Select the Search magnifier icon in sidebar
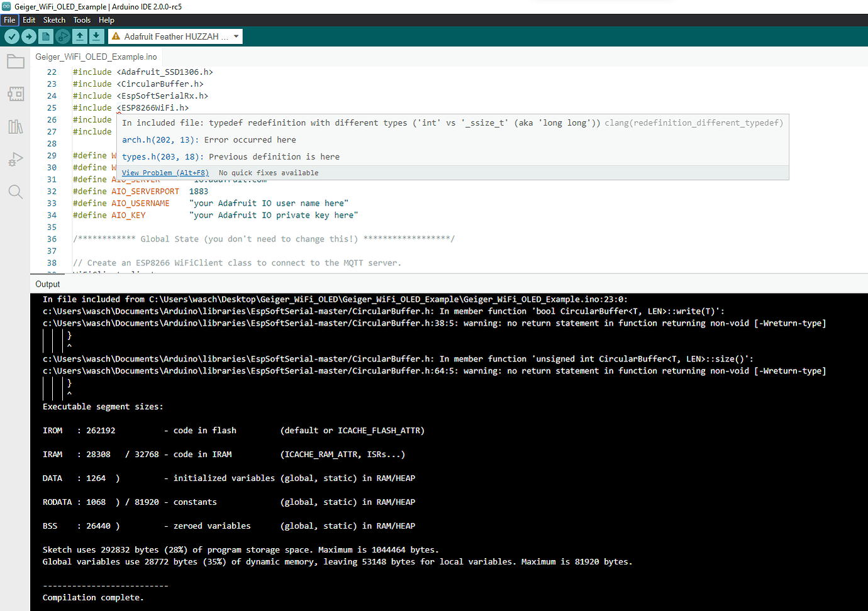Screen dimensions: 868x611 tap(15, 192)
